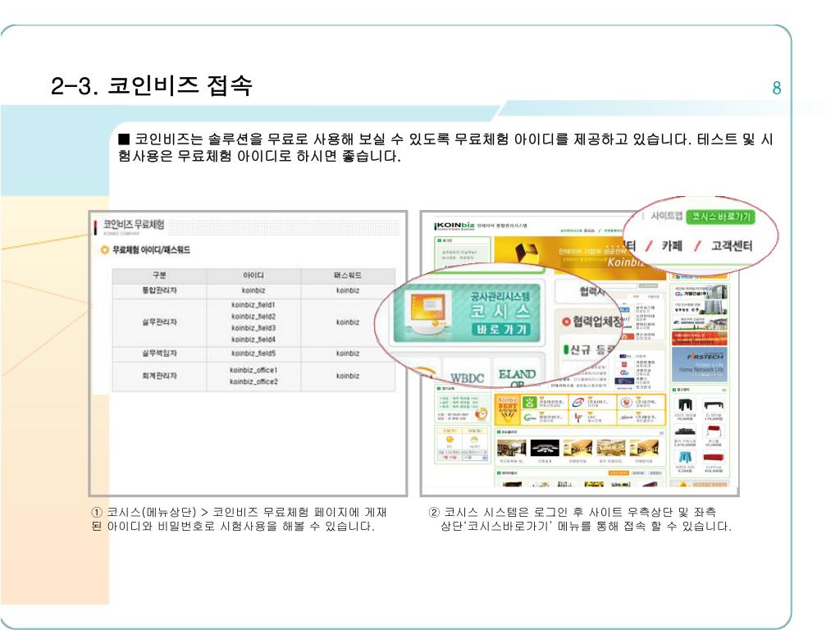Image resolution: width=840 pixels, height=630 pixels.
Task: Select the 통합관리자 koinbiz password cell
Action: 348,290
